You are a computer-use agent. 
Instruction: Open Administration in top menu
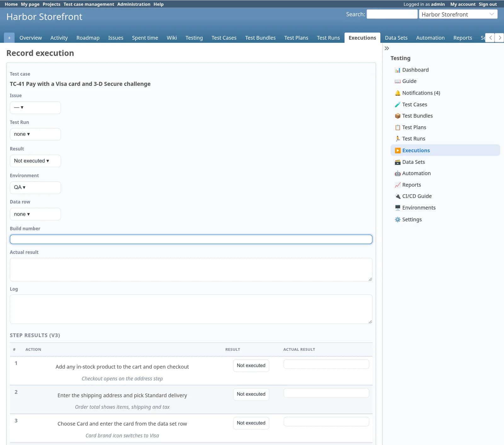click(134, 4)
